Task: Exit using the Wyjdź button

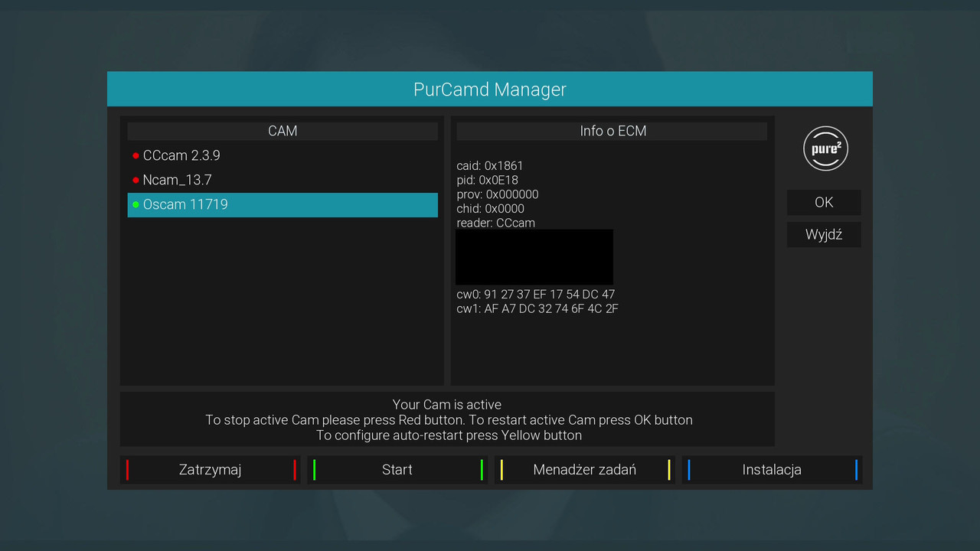Action: pyautogui.click(x=824, y=234)
